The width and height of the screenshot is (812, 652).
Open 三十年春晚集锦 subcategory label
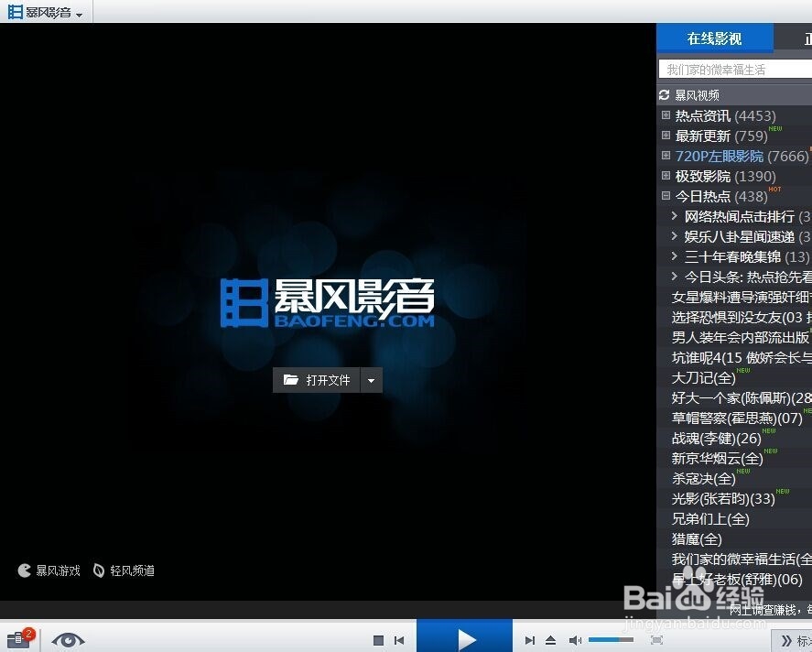click(732, 257)
